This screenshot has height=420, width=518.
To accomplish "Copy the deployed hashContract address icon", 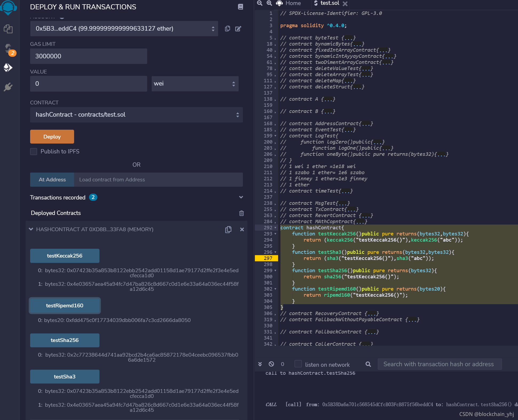I will click(228, 230).
